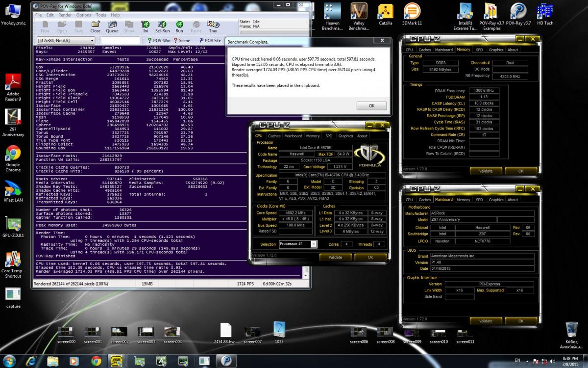Select the Intel Extreme Tuning desktop icon
This screenshot has height=368, width=588.
tap(465, 17)
